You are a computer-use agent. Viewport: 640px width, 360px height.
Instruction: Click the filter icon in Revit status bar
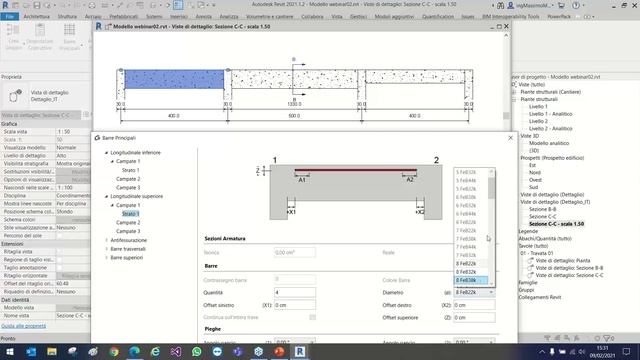click(607, 338)
